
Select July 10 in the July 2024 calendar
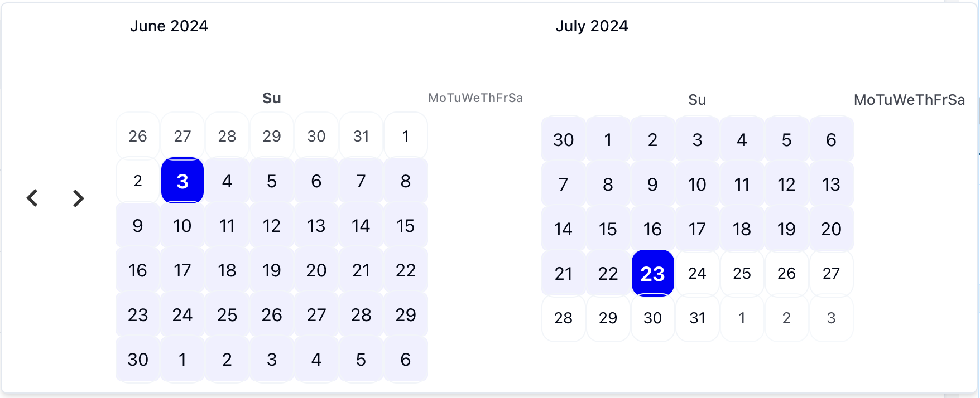pyautogui.click(x=697, y=184)
